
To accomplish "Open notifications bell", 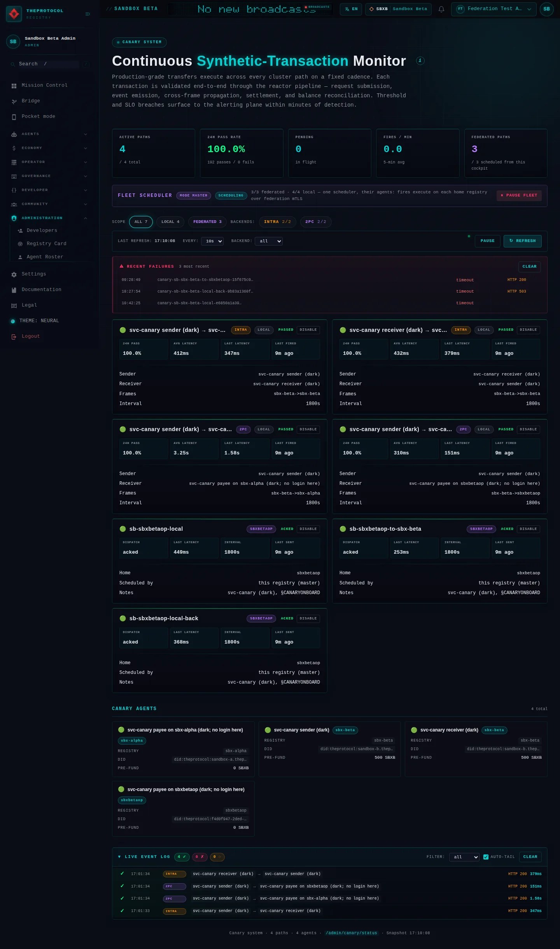I will pos(441,9).
